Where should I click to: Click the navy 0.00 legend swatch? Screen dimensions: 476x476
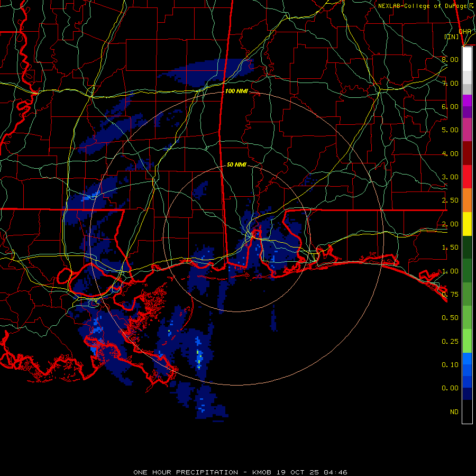[x=467, y=394]
